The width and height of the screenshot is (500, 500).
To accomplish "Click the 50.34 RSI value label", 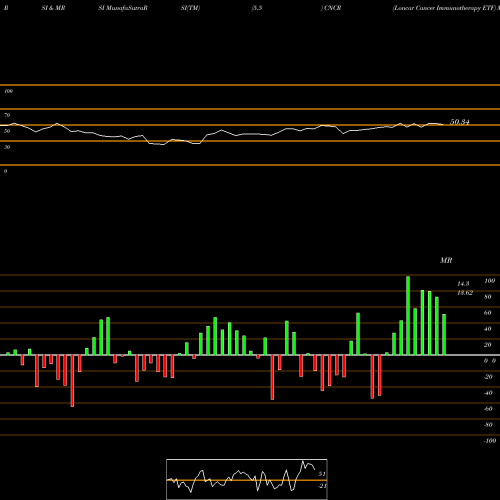I will tap(460, 122).
